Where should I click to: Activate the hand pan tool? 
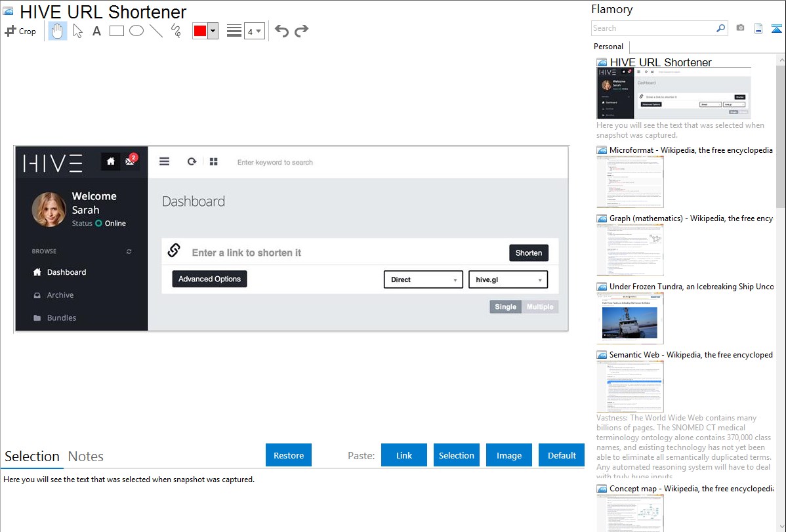coord(58,31)
